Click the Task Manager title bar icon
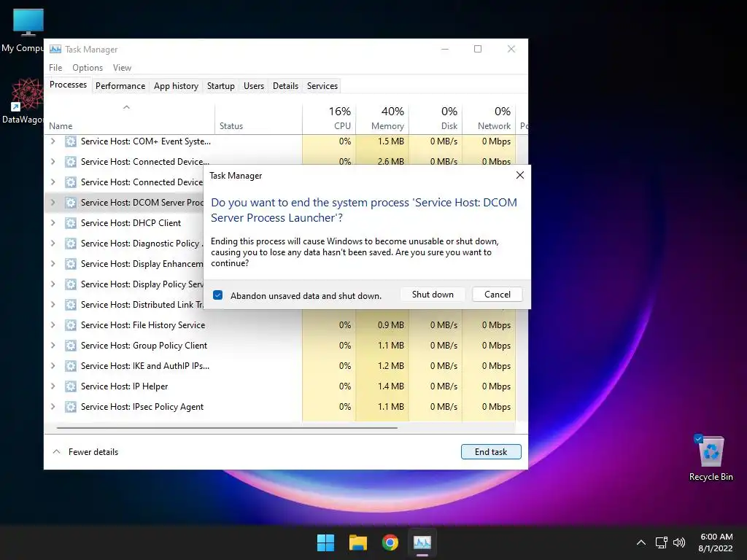The width and height of the screenshot is (747, 560). 55,49
